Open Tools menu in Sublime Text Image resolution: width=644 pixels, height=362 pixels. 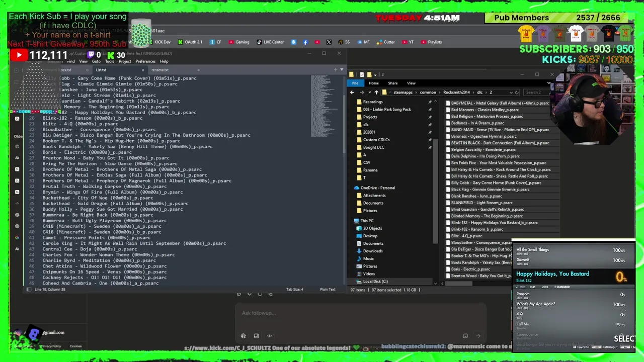tap(110, 61)
